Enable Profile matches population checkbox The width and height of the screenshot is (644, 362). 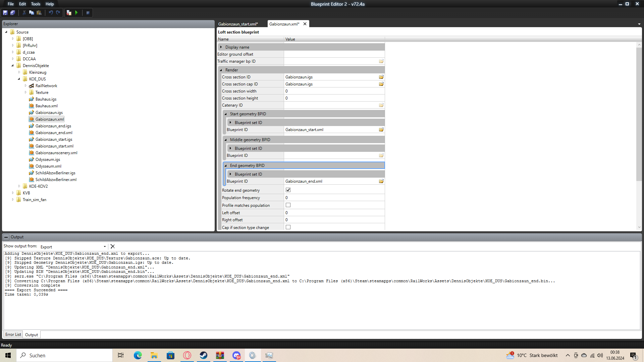(288, 205)
